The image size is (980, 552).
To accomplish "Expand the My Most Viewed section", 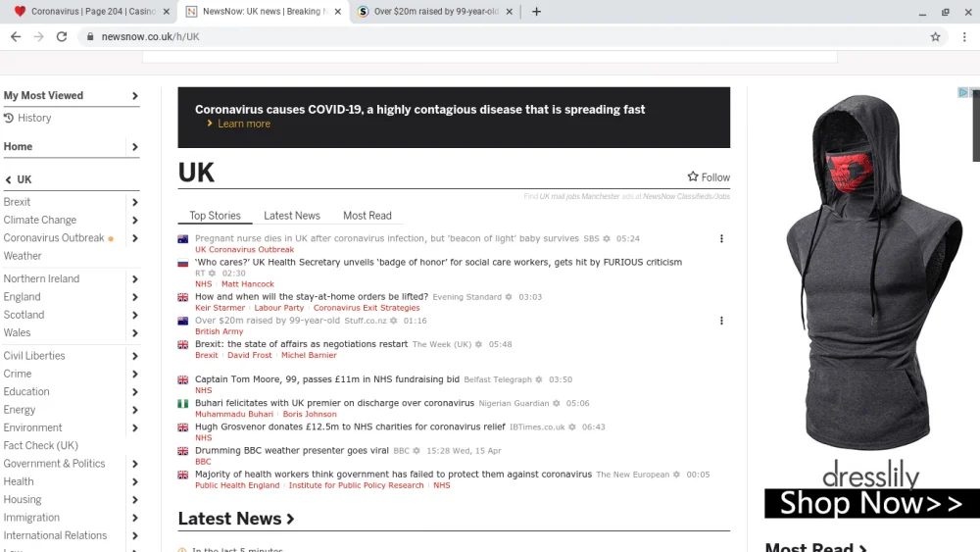I will (135, 96).
